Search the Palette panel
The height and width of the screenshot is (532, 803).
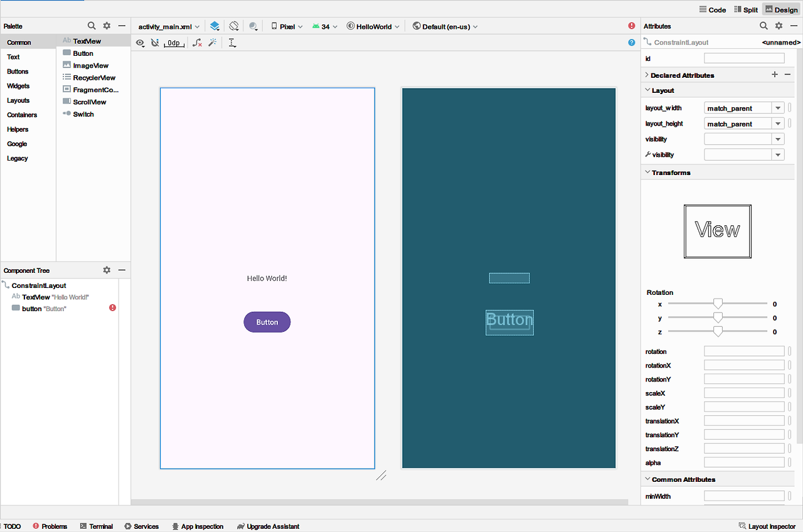click(x=92, y=26)
